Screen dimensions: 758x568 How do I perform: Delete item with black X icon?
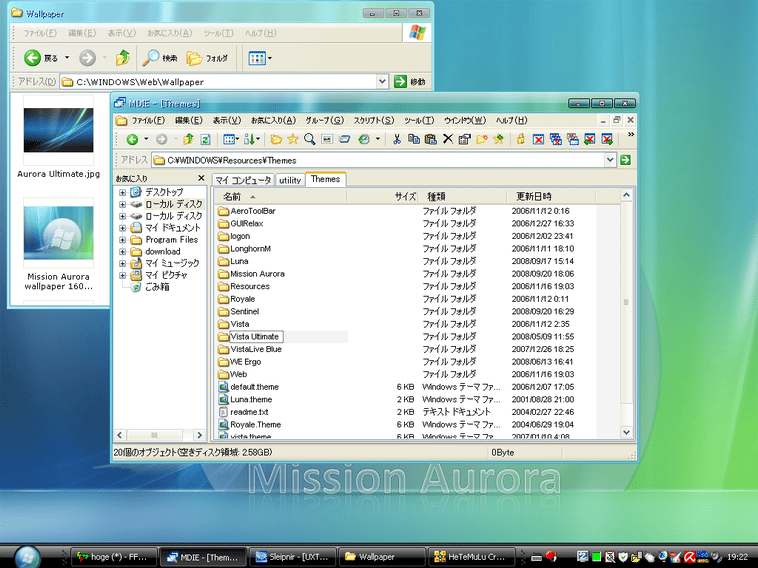pos(448,139)
